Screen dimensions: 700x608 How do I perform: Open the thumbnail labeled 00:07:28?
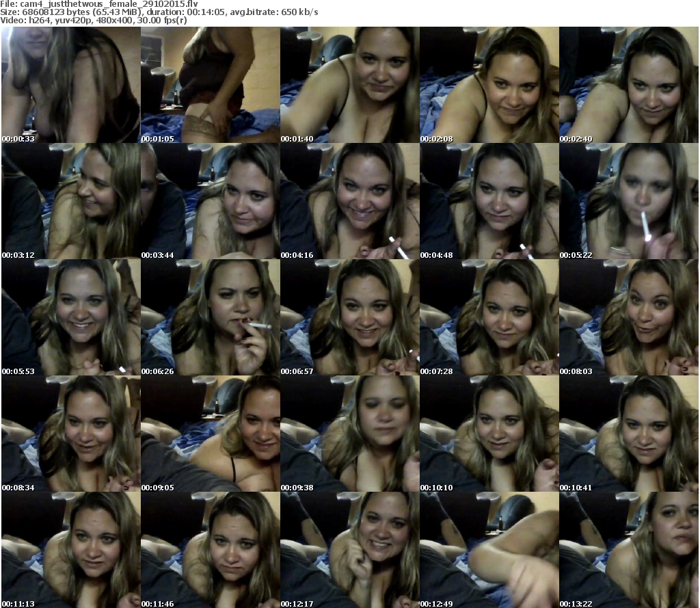pyautogui.click(x=489, y=317)
